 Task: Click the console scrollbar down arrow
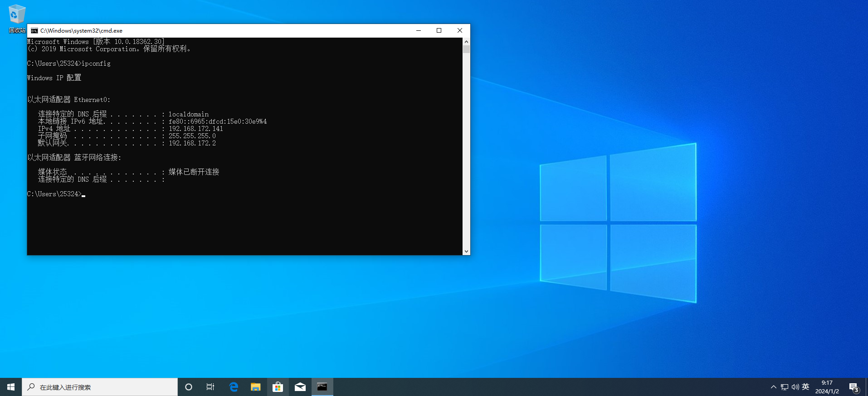click(x=466, y=251)
